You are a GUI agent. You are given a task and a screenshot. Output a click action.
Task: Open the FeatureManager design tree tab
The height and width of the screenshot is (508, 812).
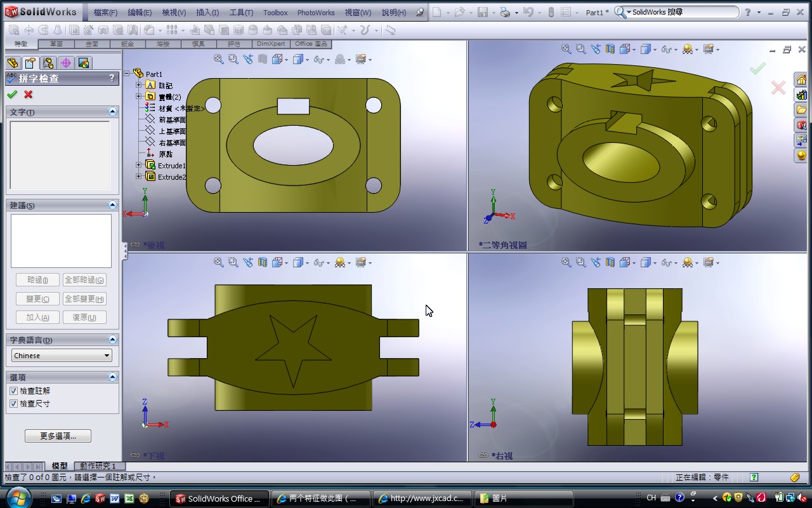click(12, 62)
